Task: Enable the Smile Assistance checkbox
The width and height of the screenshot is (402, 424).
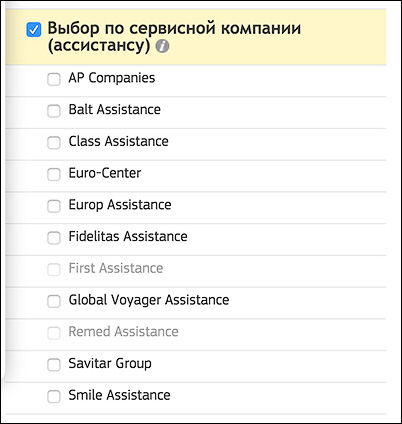Action: pos(54,397)
